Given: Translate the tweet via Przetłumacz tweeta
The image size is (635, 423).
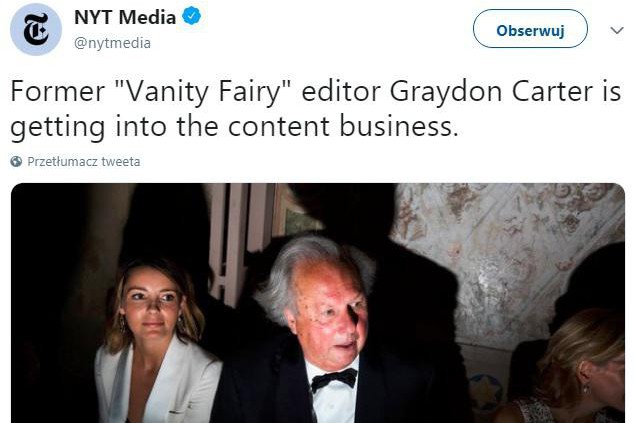Looking at the screenshot, I should 83,162.
